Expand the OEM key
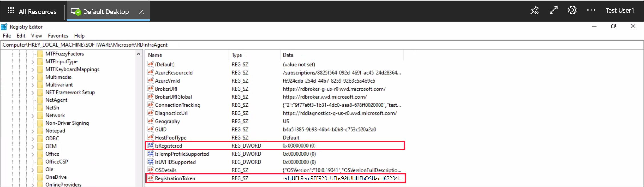This screenshot has width=644, height=187. pos(33,146)
